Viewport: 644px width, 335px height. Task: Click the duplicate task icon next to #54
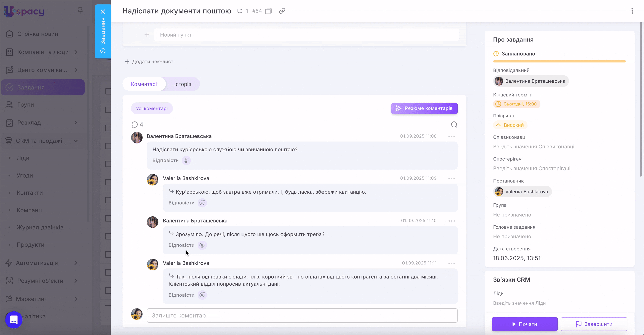(268, 11)
